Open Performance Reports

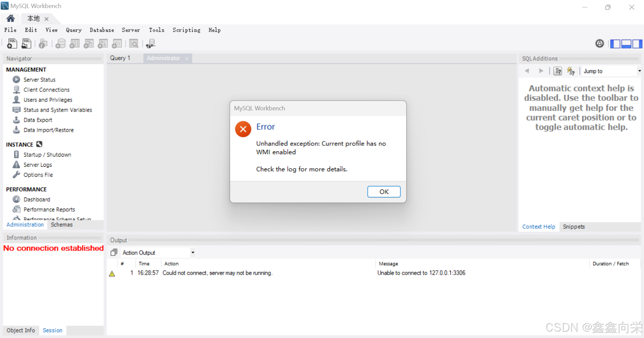pyautogui.click(x=49, y=210)
